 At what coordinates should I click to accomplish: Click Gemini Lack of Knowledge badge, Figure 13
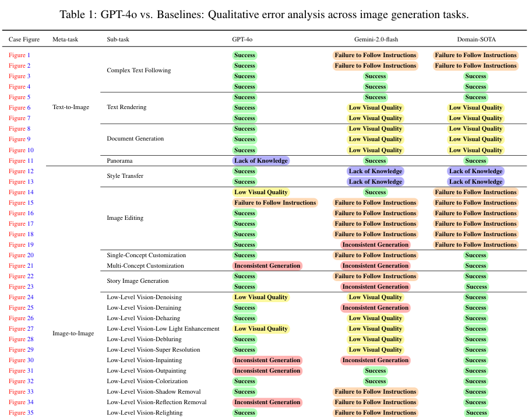pyautogui.click(x=376, y=182)
